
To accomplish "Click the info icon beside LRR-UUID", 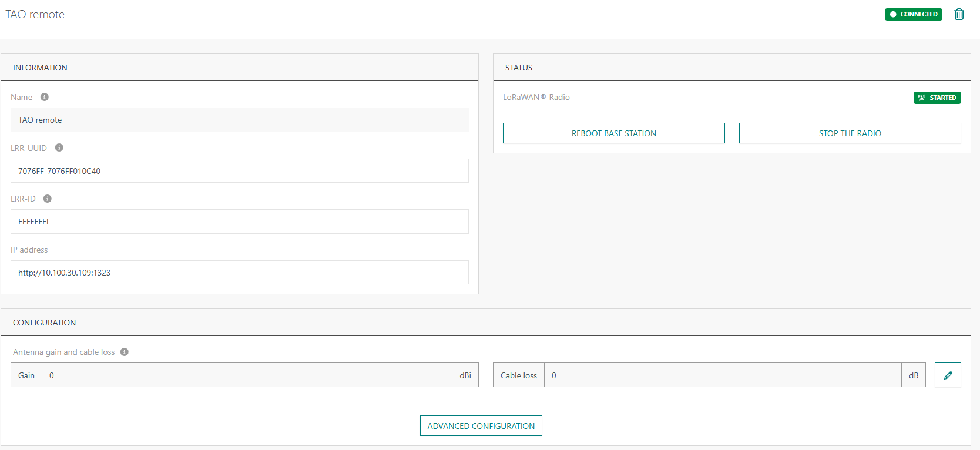I will (59, 147).
